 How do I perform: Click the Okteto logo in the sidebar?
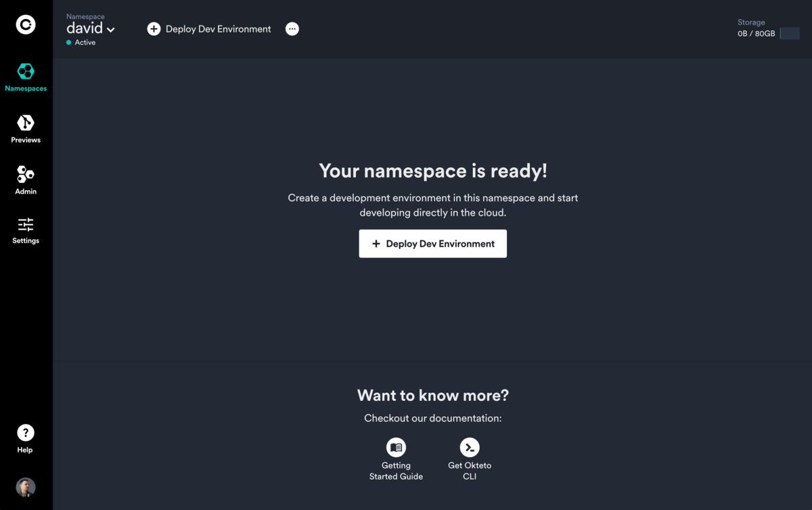point(25,24)
